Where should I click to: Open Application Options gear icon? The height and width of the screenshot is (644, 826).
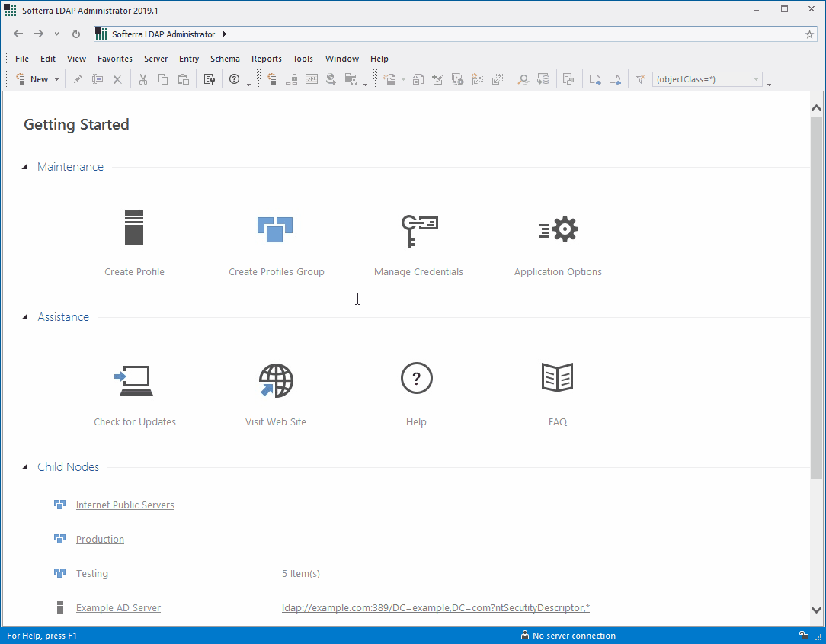tap(559, 229)
